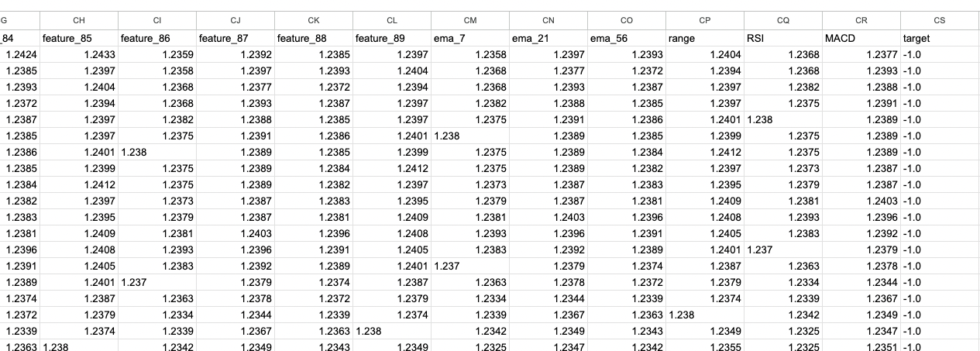Select 1.2344 in the ema_21 column
The image size is (980, 351).
click(548, 298)
